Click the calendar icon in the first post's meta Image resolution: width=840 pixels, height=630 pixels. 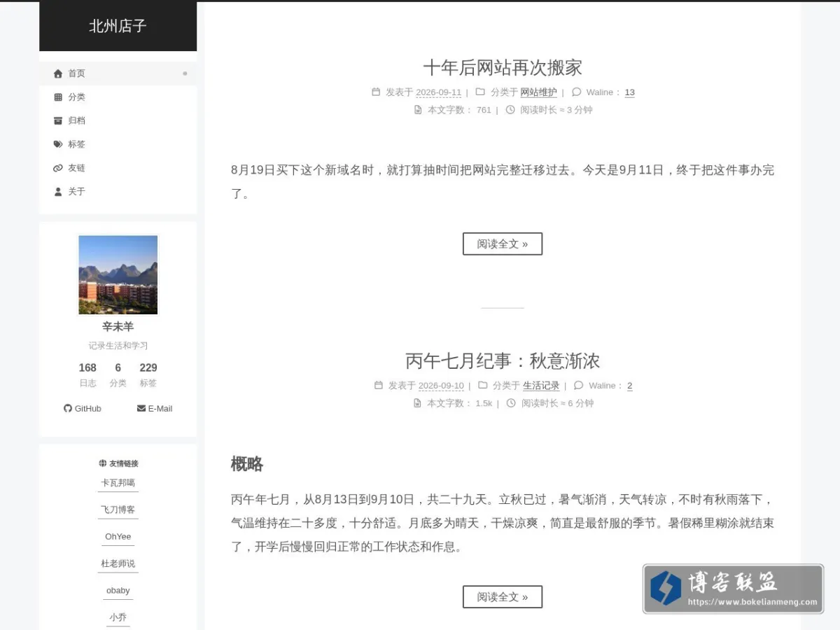point(376,92)
